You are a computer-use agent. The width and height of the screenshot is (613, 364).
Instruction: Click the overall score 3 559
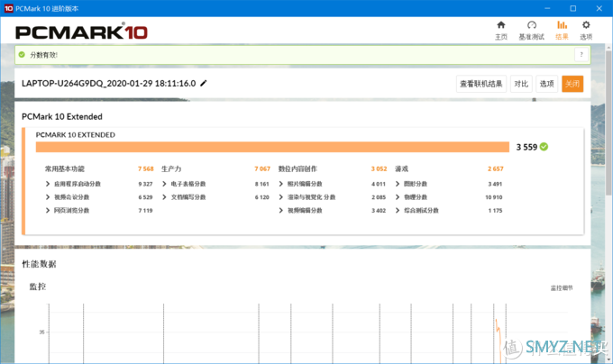526,147
